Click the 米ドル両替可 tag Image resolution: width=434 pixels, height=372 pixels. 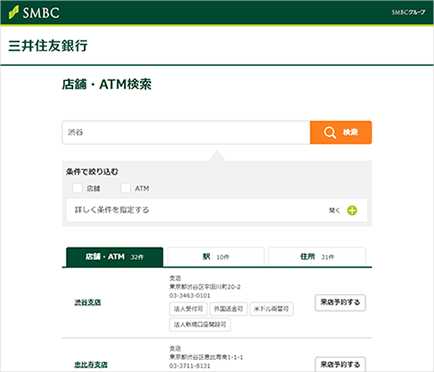(x=271, y=309)
